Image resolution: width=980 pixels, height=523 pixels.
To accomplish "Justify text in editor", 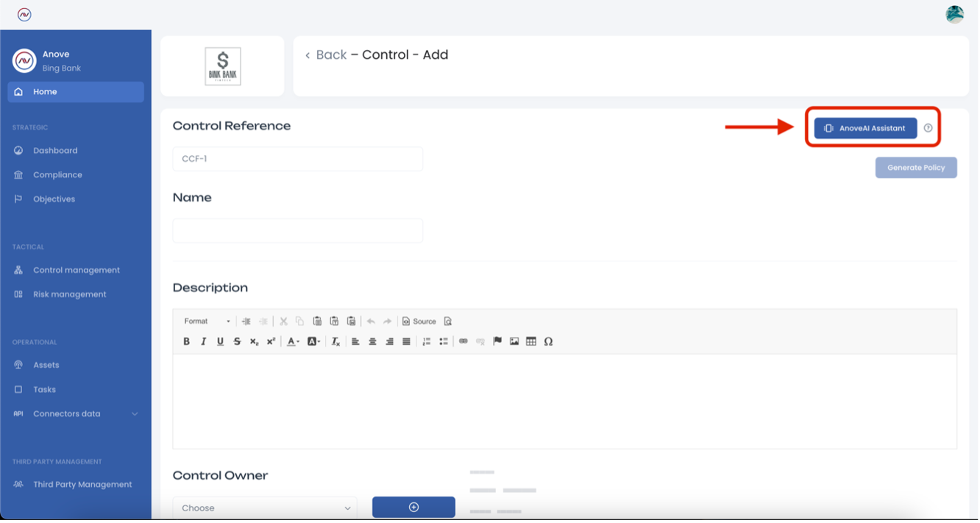I will click(406, 341).
